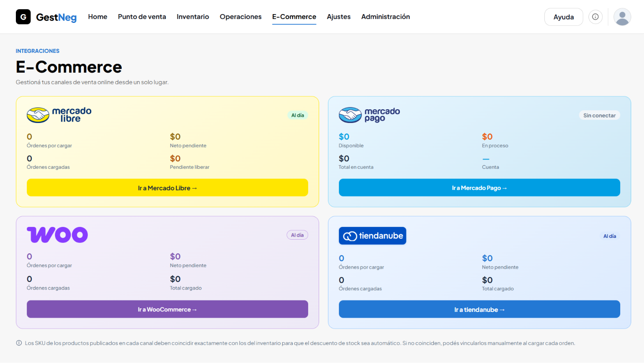Click Órdenes por cargar in Mercado Libre card
Viewport: 644px width, 363px height.
point(49,146)
